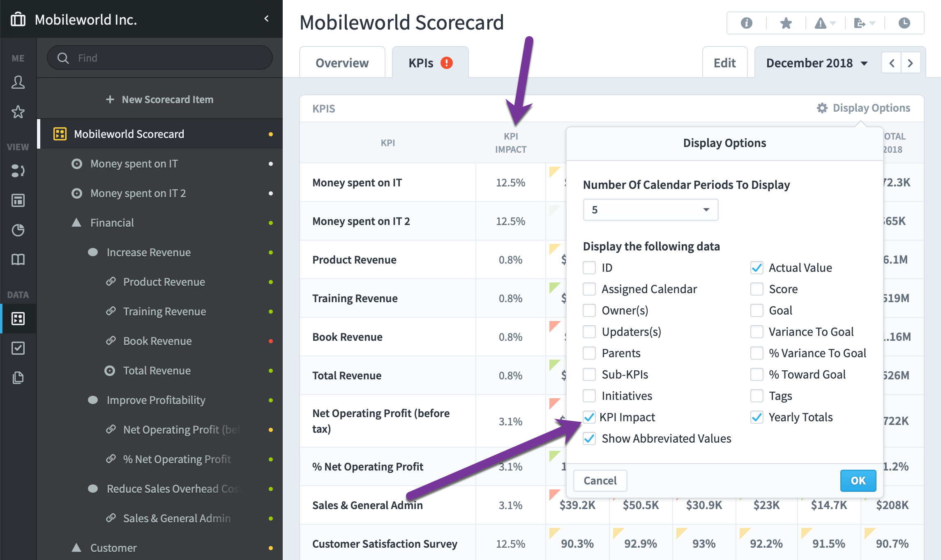The image size is (941, 560).
Task: Select Improve Profitability in the sidebar tree
Action: 160,400
